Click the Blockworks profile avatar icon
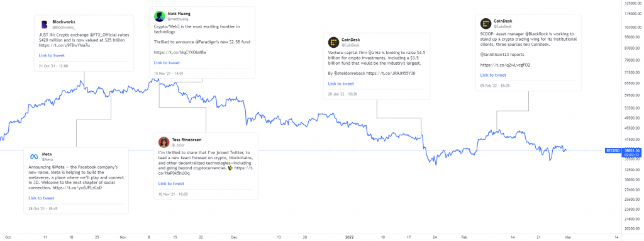644x241 pixels. coord(45,25)
